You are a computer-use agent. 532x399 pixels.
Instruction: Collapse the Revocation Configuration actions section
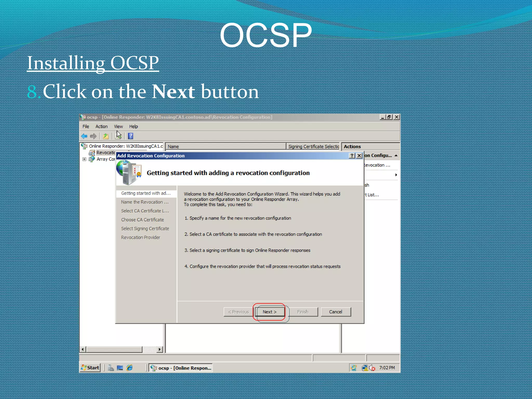click(x=396, y=156)
